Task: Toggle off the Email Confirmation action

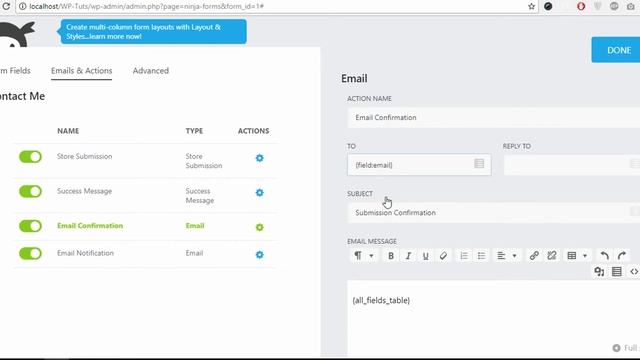Action: 31,226
